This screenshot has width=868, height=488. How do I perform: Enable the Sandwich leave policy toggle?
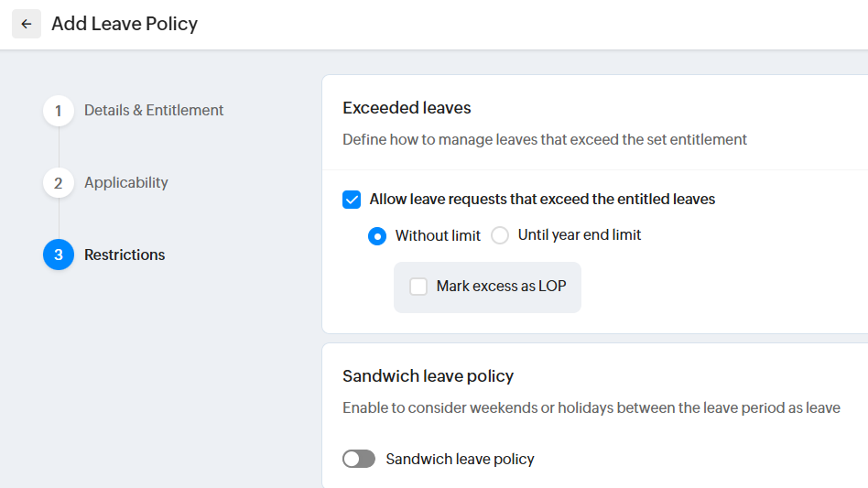(x=359, y=459)
